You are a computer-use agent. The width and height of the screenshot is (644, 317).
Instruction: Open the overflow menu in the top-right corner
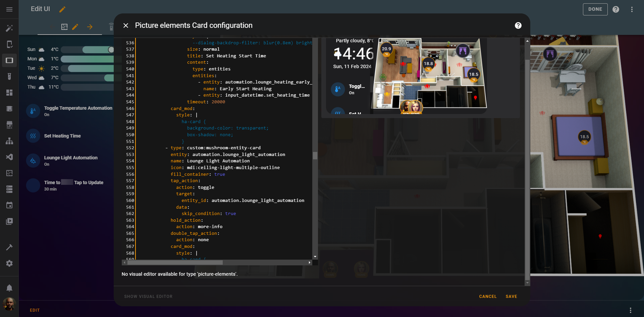[x=632, y=9]
